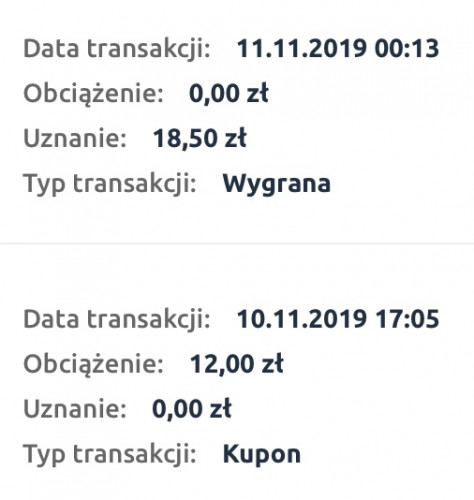Open the Wygrana transaction from 11.11.2019
This screenshot has width=474, height=500.
(x=237, y=117)
